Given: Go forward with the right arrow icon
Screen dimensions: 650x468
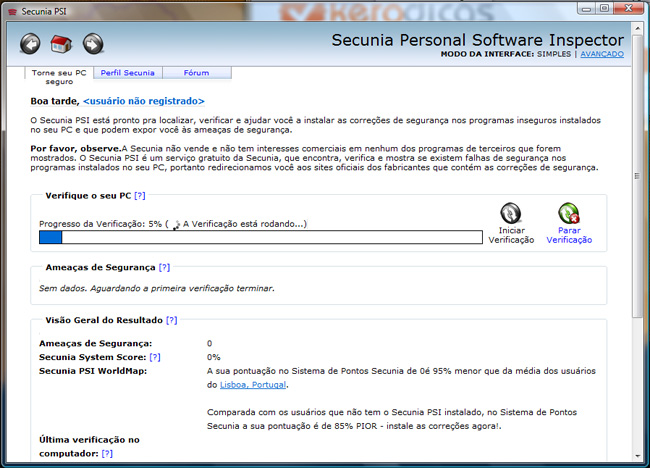Looking at the screenshot, I should (x=93, y=44).
